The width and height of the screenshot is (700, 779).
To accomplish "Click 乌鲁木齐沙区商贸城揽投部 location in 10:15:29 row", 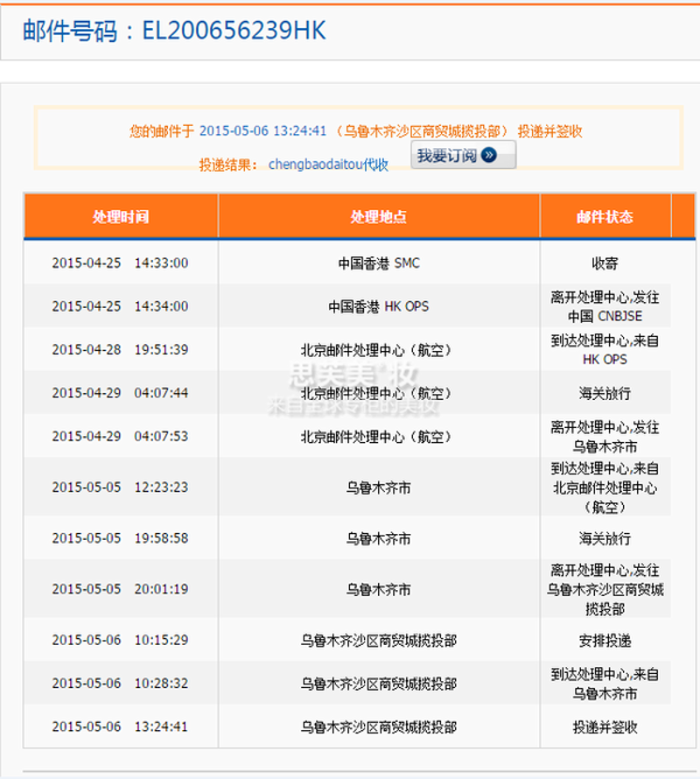I will [379, 641].
